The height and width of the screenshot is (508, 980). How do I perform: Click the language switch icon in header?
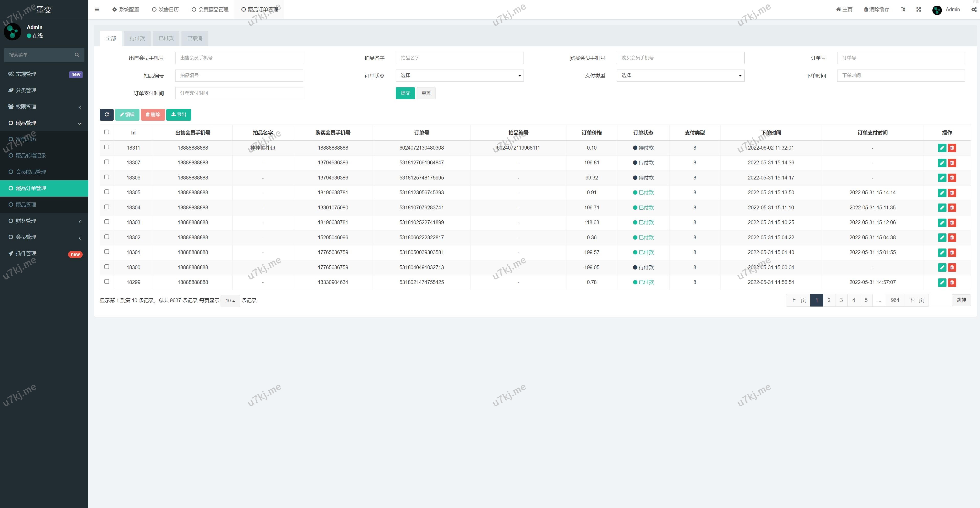[903, 9]
